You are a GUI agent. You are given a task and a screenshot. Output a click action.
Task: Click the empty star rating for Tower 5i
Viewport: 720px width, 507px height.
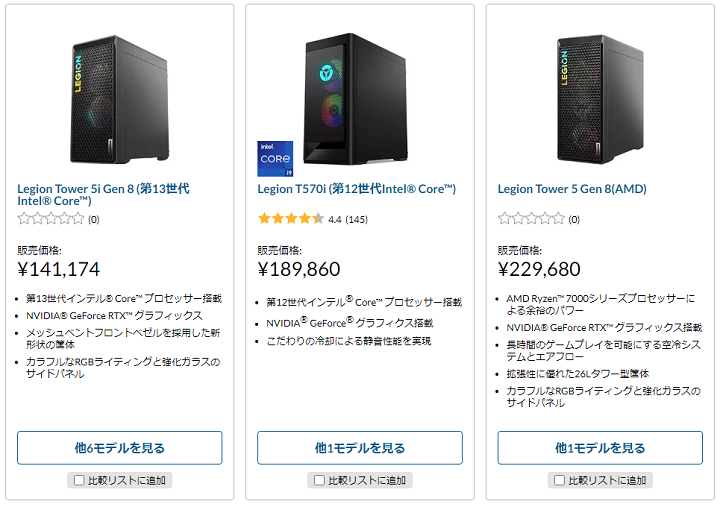51,218
